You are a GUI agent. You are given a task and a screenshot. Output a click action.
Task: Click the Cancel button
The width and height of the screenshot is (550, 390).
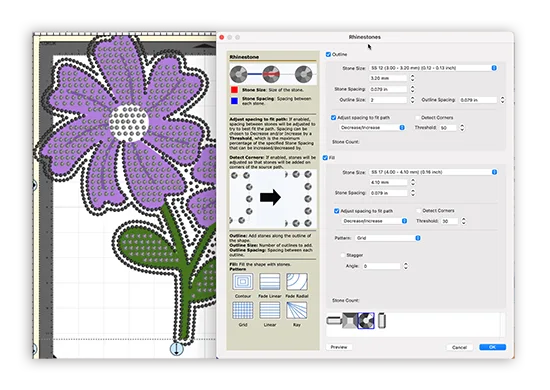click(x=459, y=347)
